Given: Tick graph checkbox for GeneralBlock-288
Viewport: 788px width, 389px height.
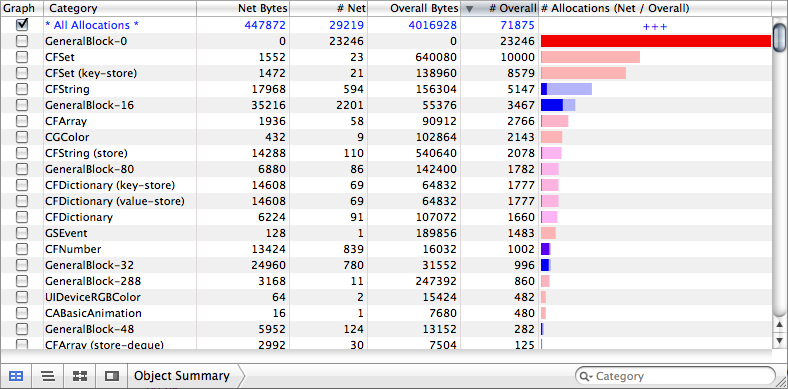Looking at the screenshot, I should 22,281.
